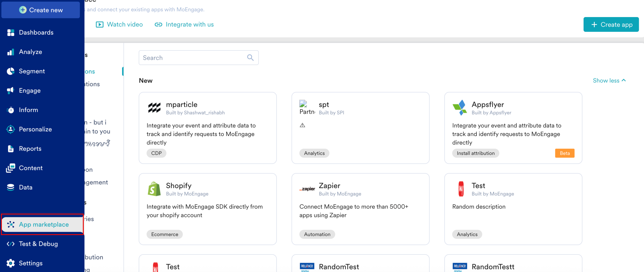Click the Personalize user icon
The image size is (644, 272).
11,129
